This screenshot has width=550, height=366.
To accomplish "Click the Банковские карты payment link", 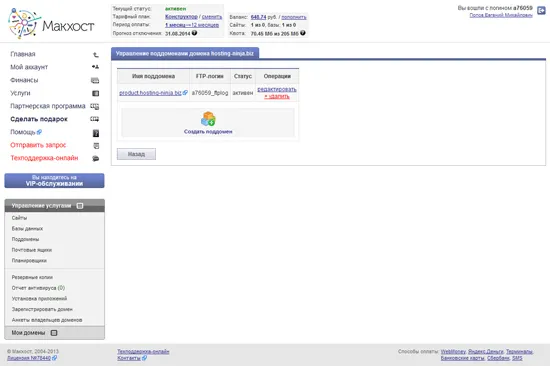I will (x=463, y=358).
